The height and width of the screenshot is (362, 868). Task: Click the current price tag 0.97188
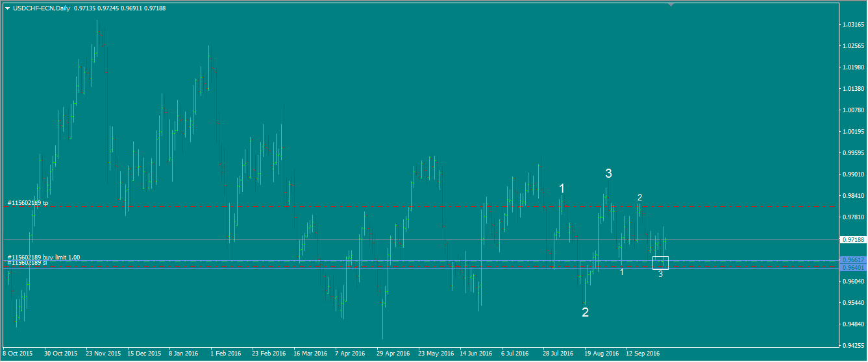852,240
